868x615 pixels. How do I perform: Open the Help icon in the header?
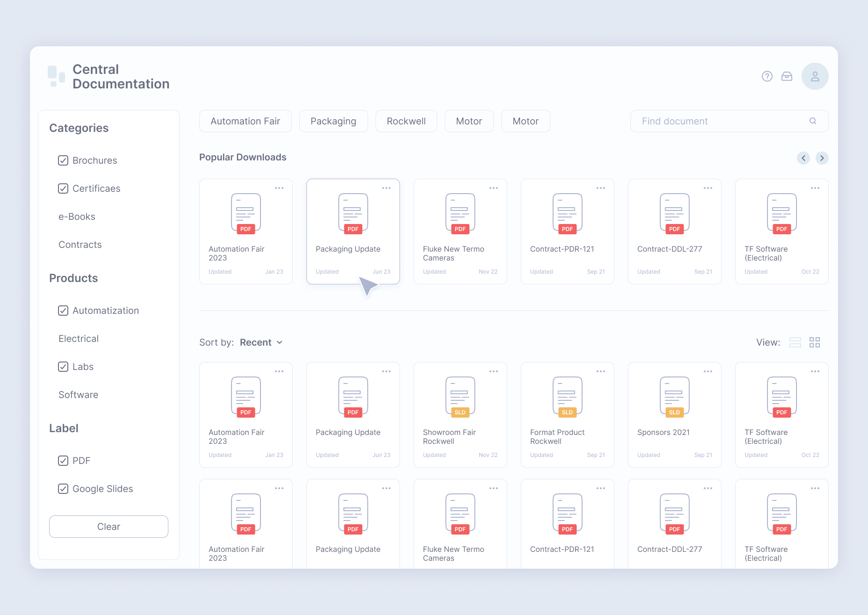click(767, 76)
